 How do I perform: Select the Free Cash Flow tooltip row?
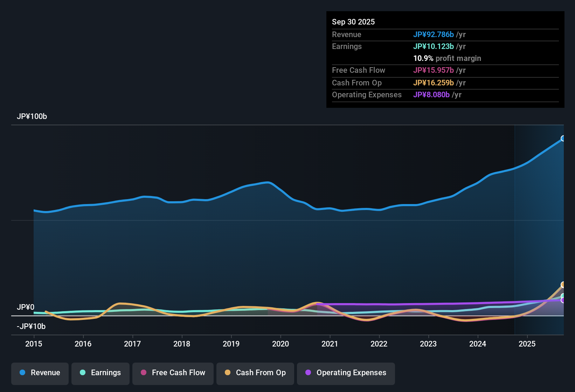(x=445, y=70)
